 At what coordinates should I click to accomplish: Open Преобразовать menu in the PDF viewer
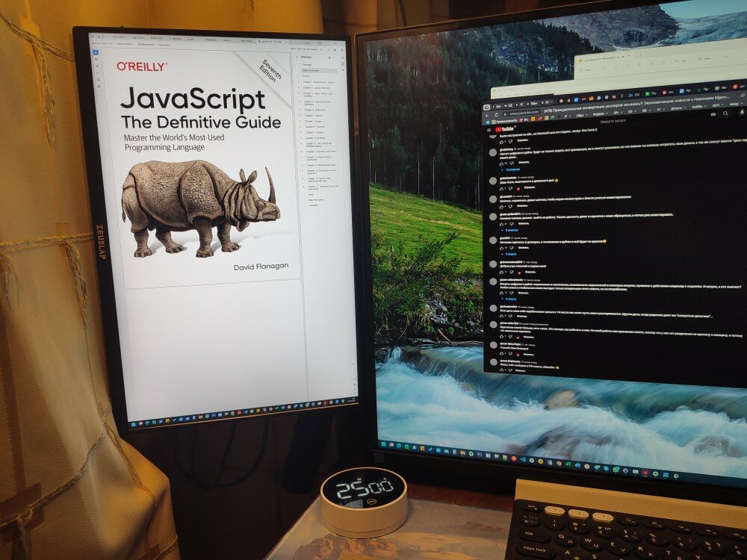coord(146,44)
